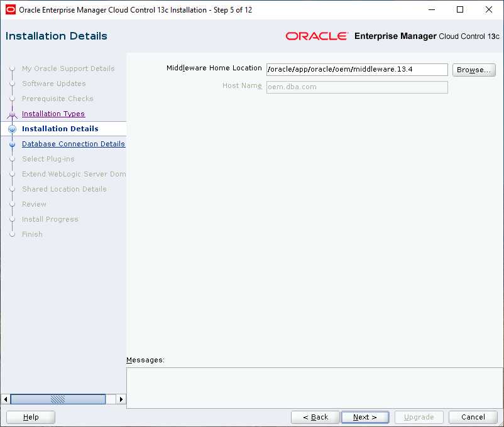Click the Browse button for Middleware Home
This screenshot has height=427, width=504.
pyautogui.click(x=474, y=70)
